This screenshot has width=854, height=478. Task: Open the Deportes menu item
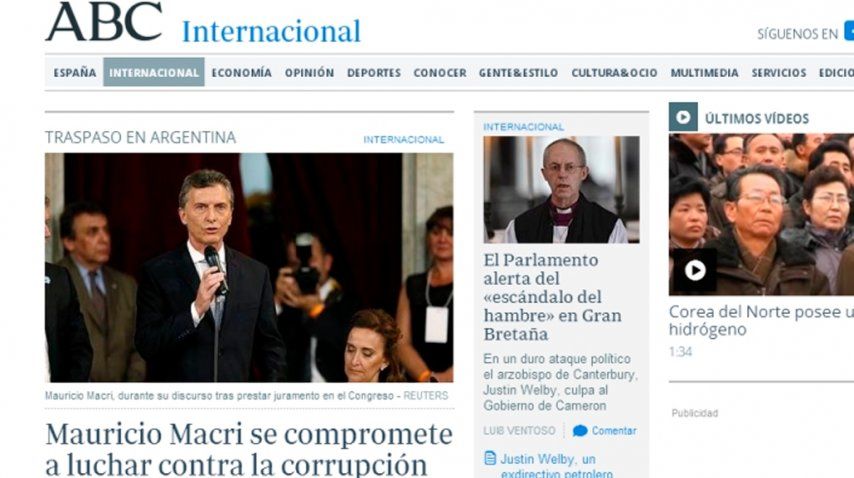pos(374,72)
